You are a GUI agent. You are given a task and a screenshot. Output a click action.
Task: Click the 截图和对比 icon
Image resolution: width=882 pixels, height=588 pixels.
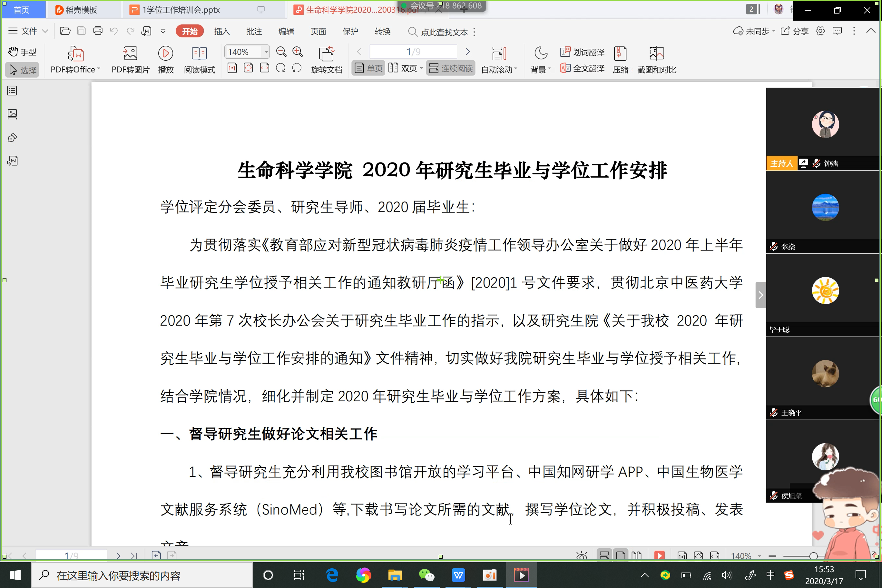pos(656,54)
